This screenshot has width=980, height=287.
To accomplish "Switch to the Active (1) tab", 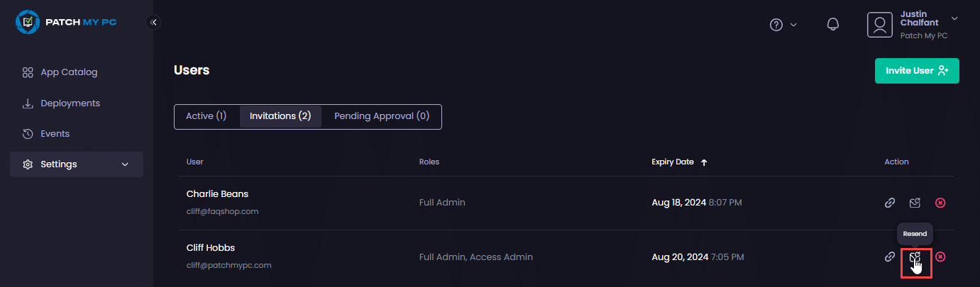I will [206, 116].
